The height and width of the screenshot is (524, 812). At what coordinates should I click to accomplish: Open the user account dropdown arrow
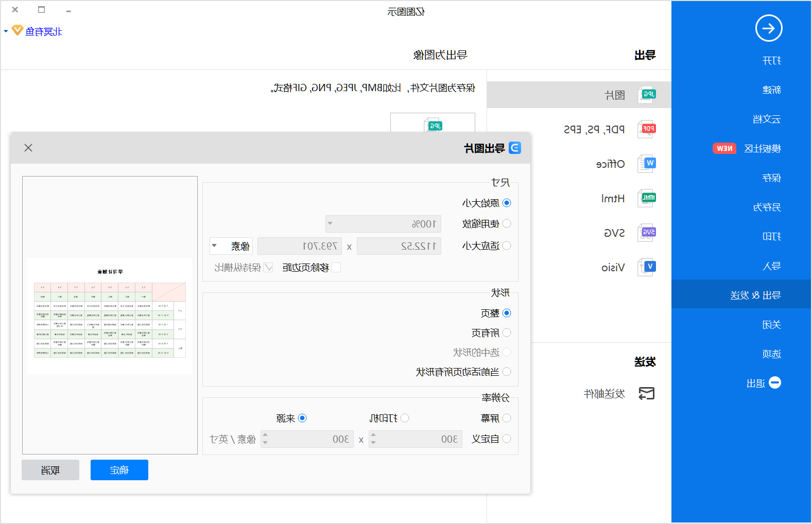(x=6, y=31)
